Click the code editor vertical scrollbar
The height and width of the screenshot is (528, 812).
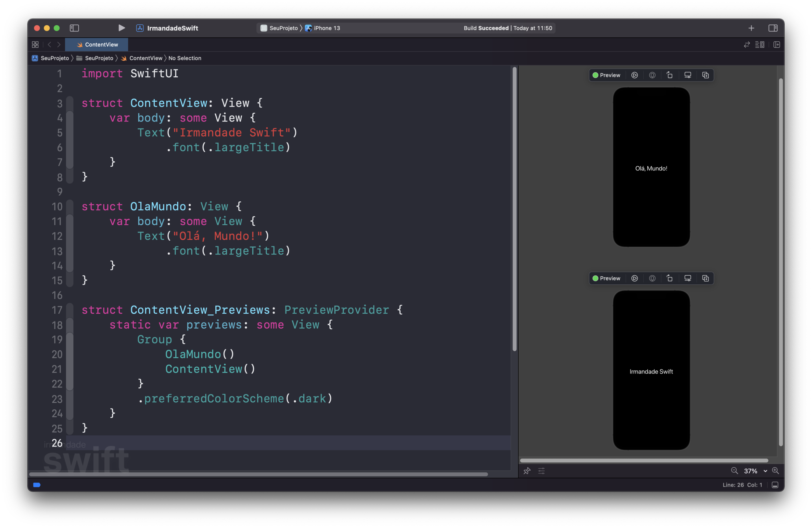click(x=514, y=209)
